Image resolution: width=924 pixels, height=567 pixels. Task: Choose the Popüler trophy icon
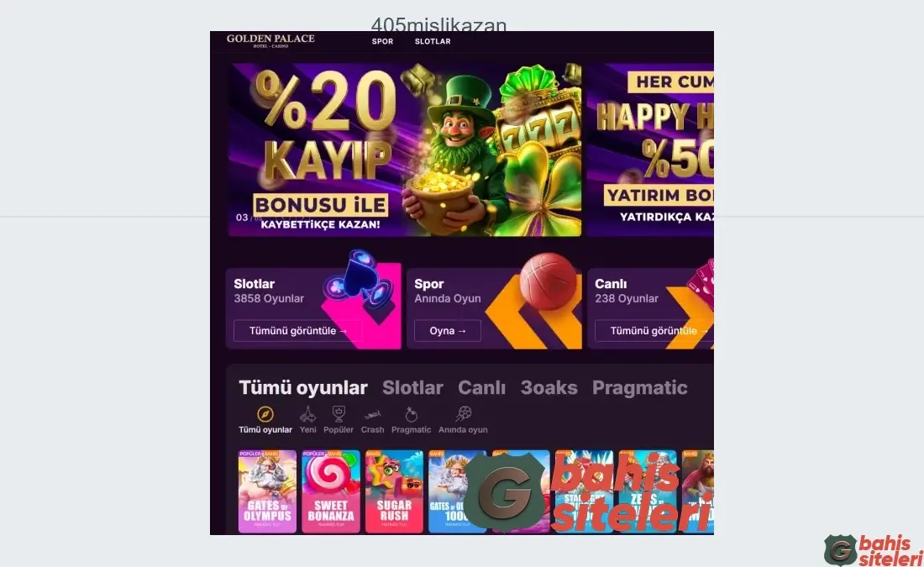tap(339, 414)
